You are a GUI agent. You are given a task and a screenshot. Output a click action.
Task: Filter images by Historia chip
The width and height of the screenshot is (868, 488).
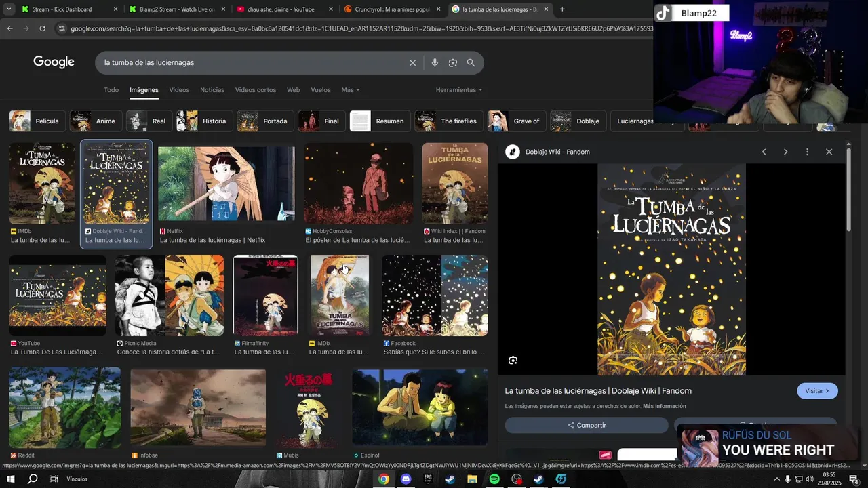tap(205, 121)
